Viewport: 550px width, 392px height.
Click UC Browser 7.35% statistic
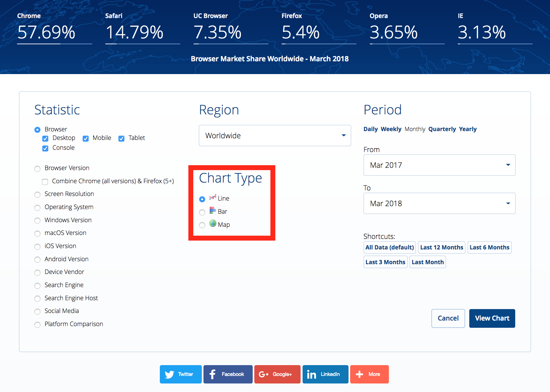231,28
